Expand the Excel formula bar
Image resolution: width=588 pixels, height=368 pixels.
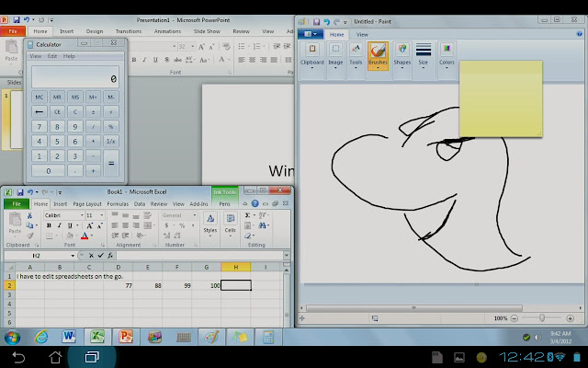point(287,256)
